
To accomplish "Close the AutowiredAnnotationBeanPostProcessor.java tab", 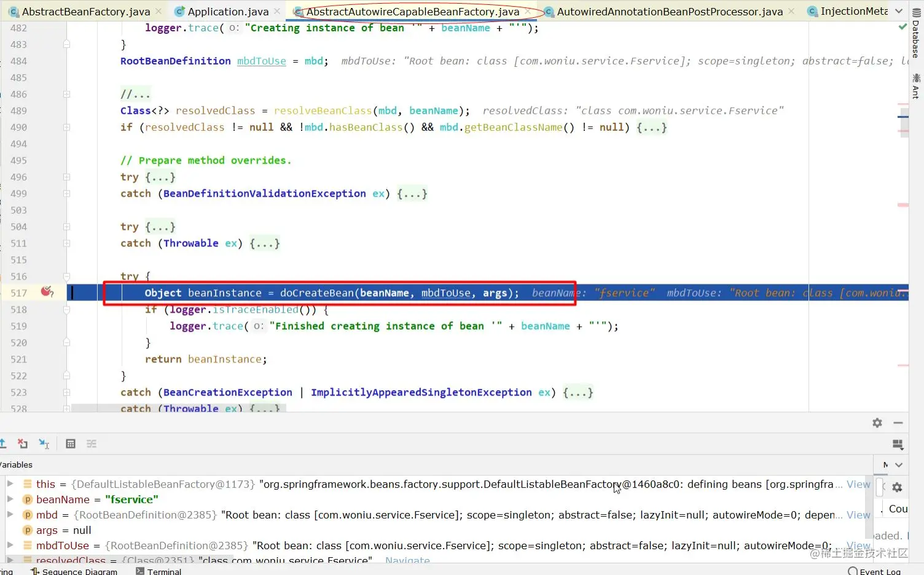I will (x=791, y=11).
